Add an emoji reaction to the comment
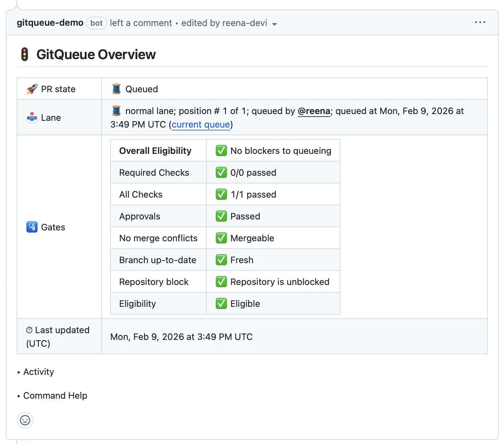Screen dimensions: 504x444 (x=25, y=420)
